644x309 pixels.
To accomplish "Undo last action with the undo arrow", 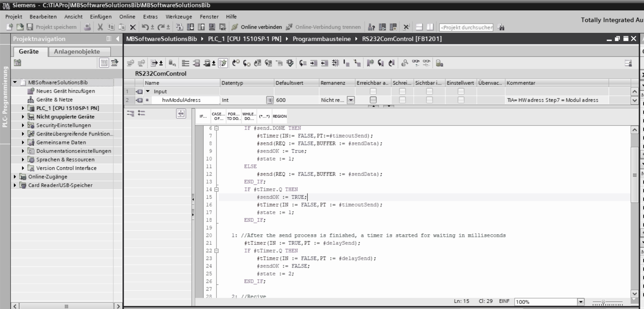I will 145,27.
